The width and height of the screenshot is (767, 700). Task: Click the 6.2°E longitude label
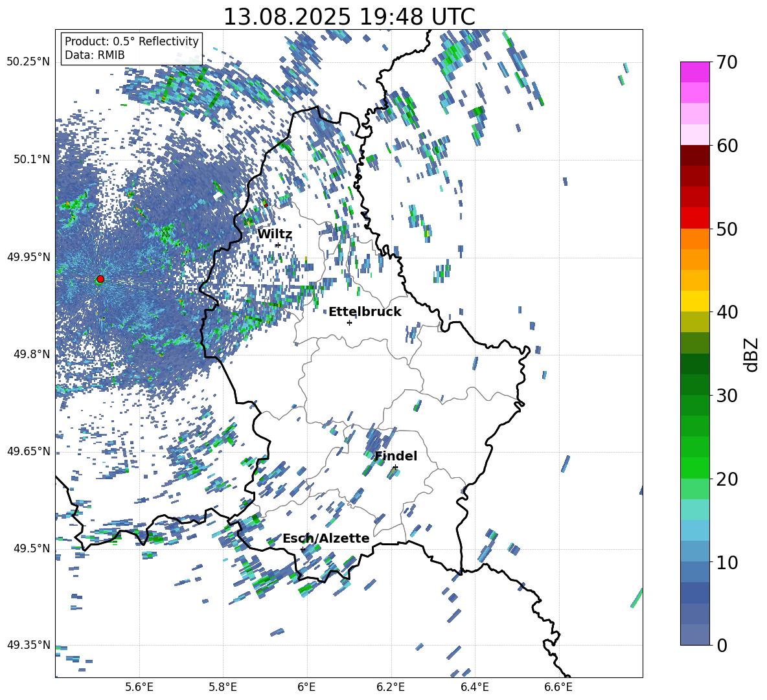pyautogui.click(x=391, y=687)
